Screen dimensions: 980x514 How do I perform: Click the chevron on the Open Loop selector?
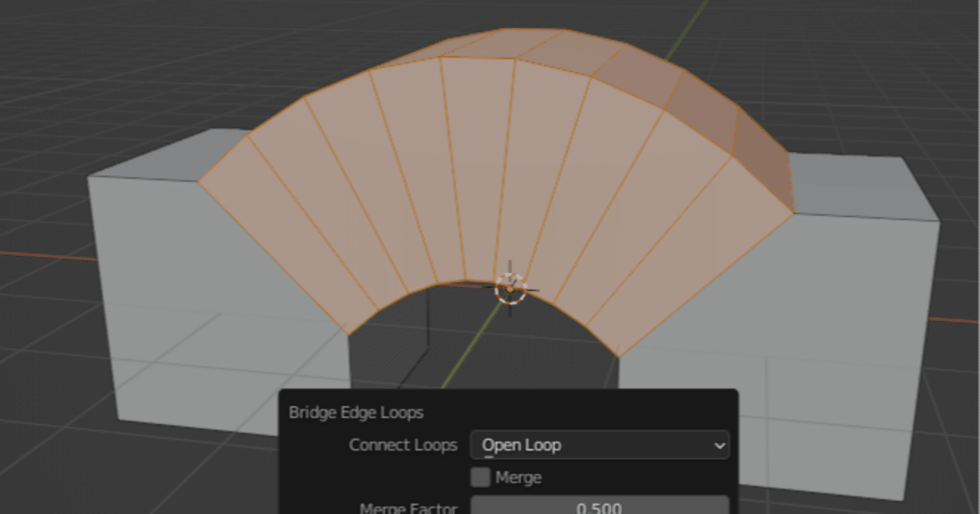click(718, 445)
